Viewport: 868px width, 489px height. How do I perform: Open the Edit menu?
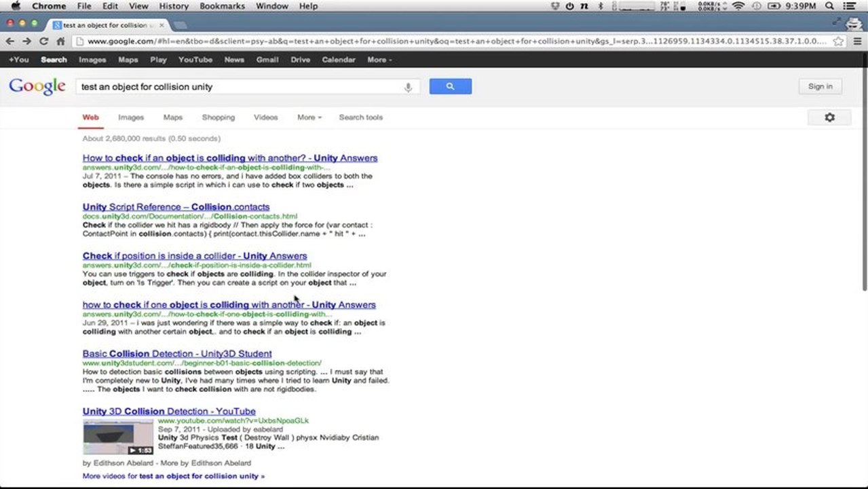pos(110,6)
